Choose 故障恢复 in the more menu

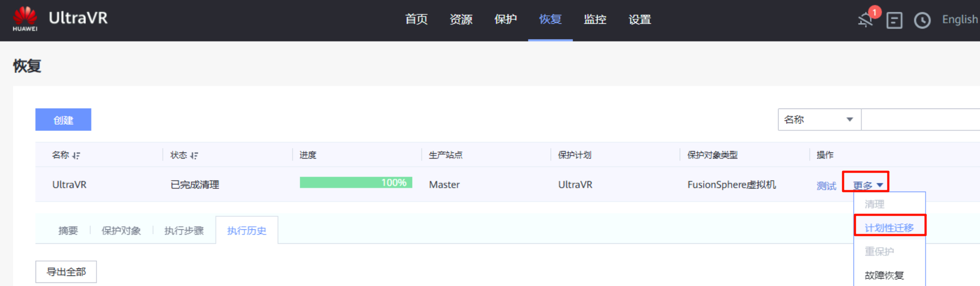coord(884,275)
